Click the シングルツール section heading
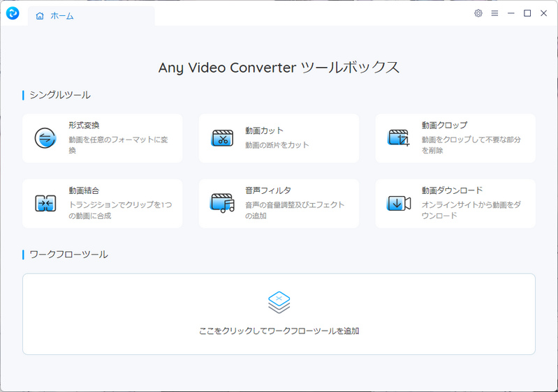 [x=60, y=95]
